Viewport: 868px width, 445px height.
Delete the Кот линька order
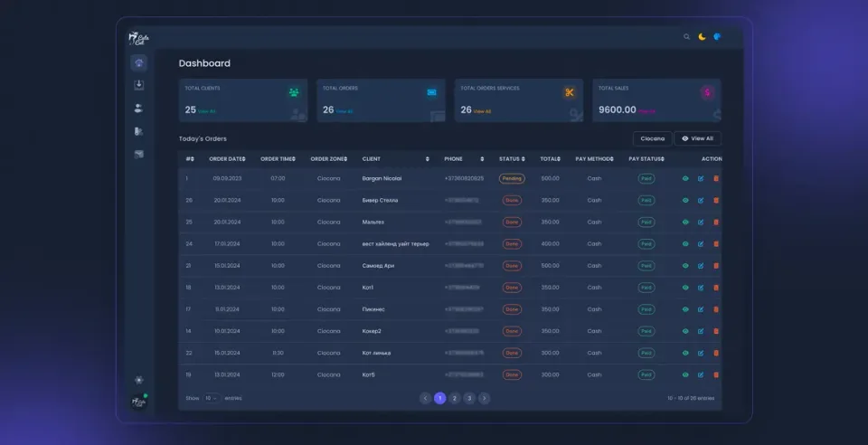coord(716,353)
